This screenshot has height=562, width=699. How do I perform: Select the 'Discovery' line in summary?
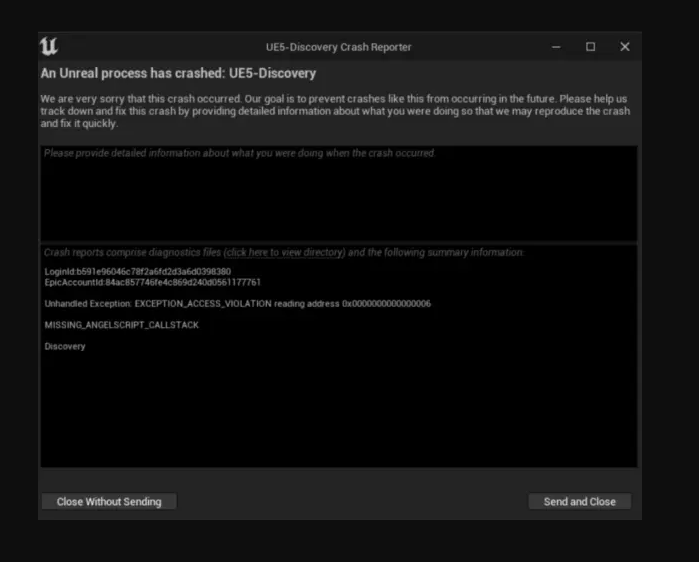coord(65,346)
